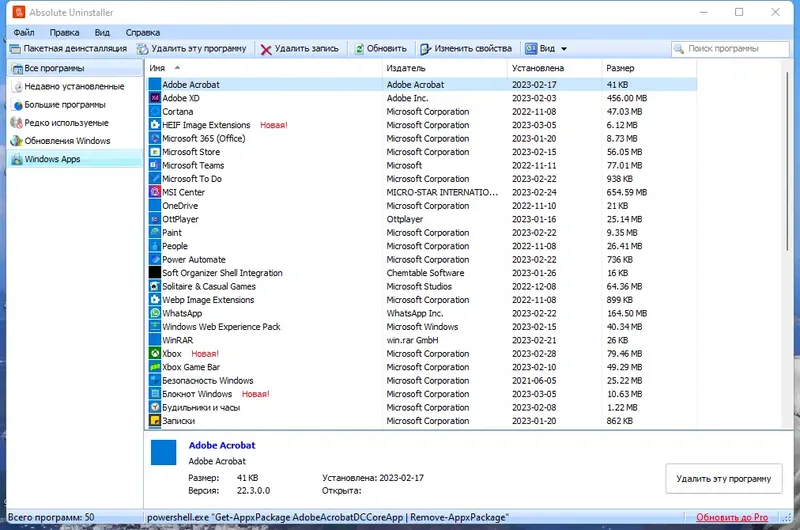Click the 2021-06-05 install date cell
800x530 pixels.
pos(534,381)
